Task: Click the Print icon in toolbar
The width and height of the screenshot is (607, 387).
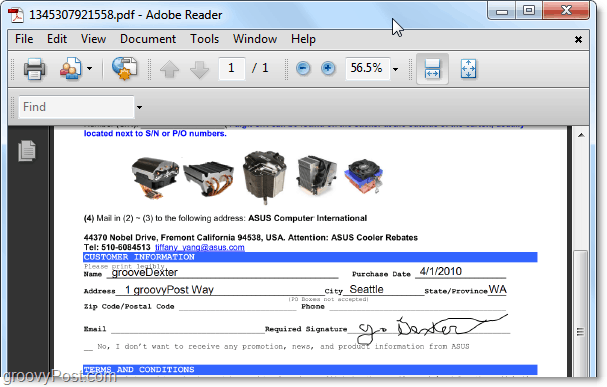Action: tap(34, 69)
